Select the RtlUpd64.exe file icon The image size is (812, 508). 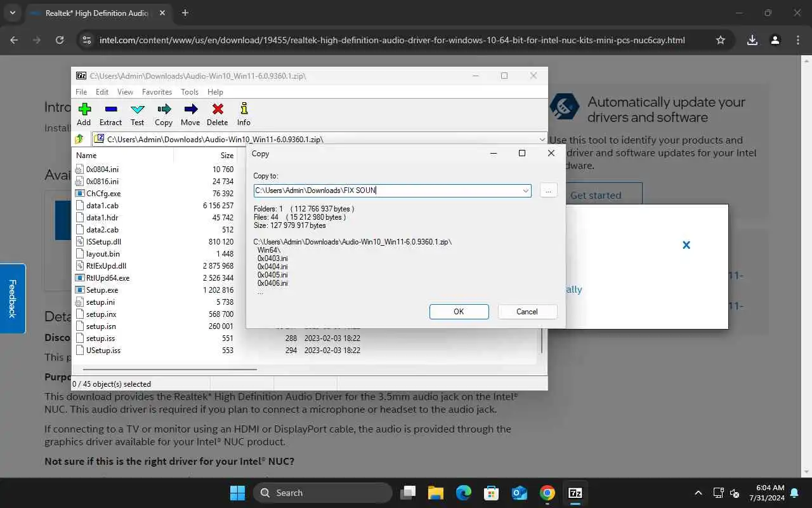pyautogui.click(x=80, y=278)
